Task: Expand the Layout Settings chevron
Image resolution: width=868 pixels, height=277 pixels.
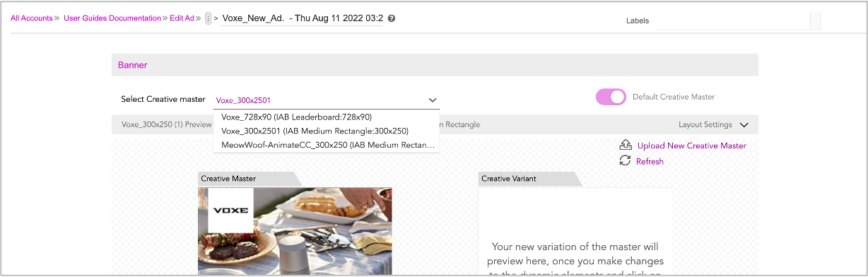Action: (744, 125)
